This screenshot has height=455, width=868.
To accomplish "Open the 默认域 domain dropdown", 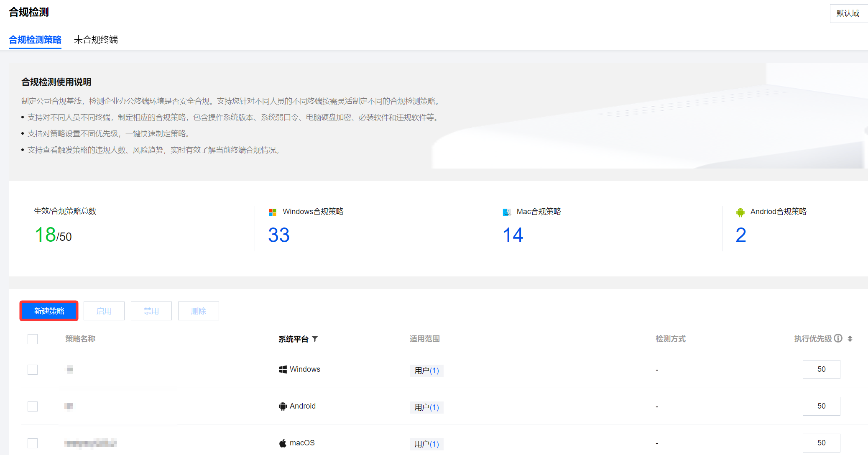I will tap(848, 13).
